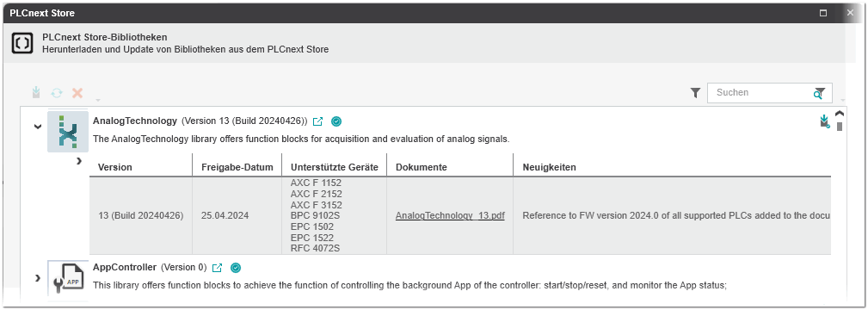The image size is (868, 310).
Task: Open the AnalogTechnology_13.pdf document
Action: click(x=450, y=216)
